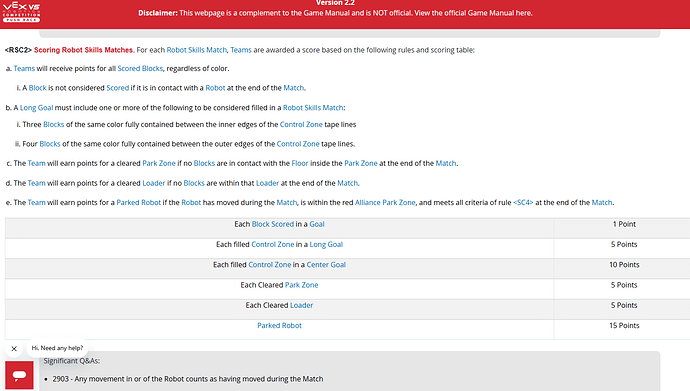Open 'Park Zone' link in scoring table
The width and height of the screenshot is (690, 391).
(301, 285)
